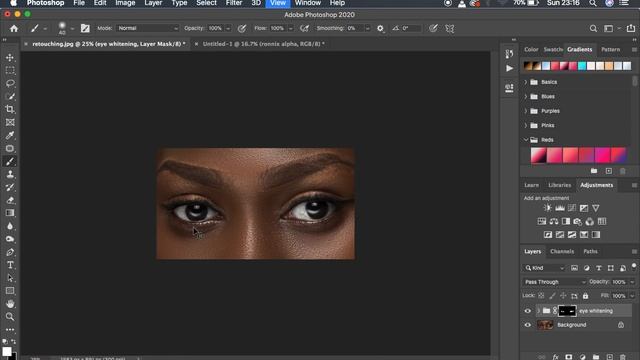Screen dimensions: 640x360
Task: Select the Gradient tool
Action: click(x=10, y=213)
